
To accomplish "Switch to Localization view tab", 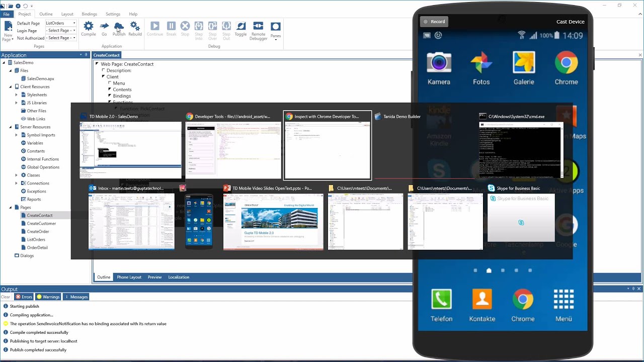I will pyautogui.click(x=179, y=277).
